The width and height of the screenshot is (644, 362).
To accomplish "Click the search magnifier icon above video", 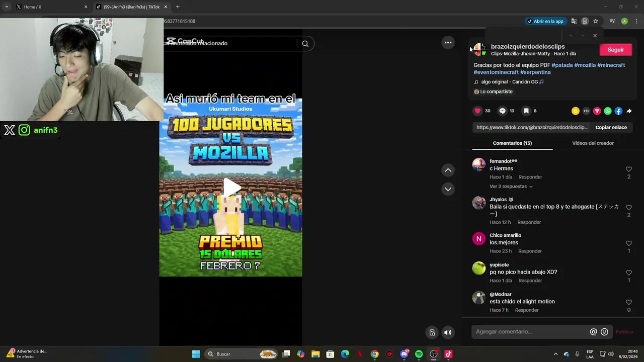I will (305, 44).
